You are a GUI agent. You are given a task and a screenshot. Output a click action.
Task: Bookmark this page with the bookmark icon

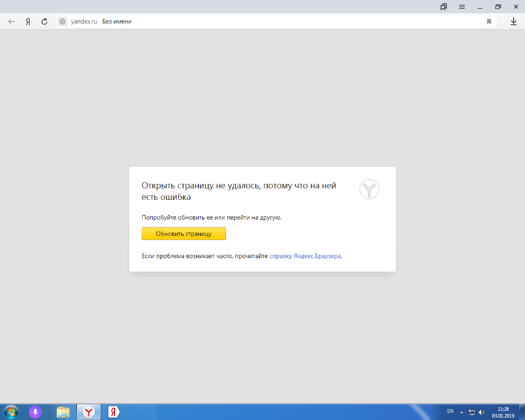[489, 22]
